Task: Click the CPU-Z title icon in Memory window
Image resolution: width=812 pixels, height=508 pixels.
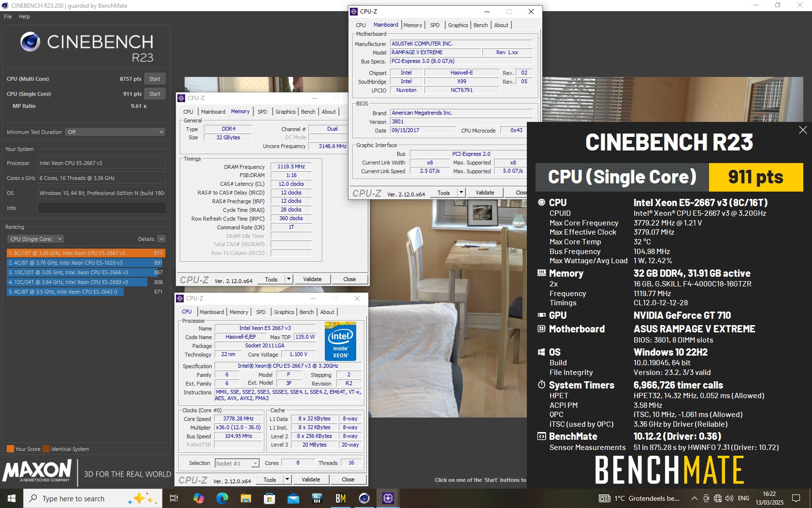Action: [x=181, y=98]
